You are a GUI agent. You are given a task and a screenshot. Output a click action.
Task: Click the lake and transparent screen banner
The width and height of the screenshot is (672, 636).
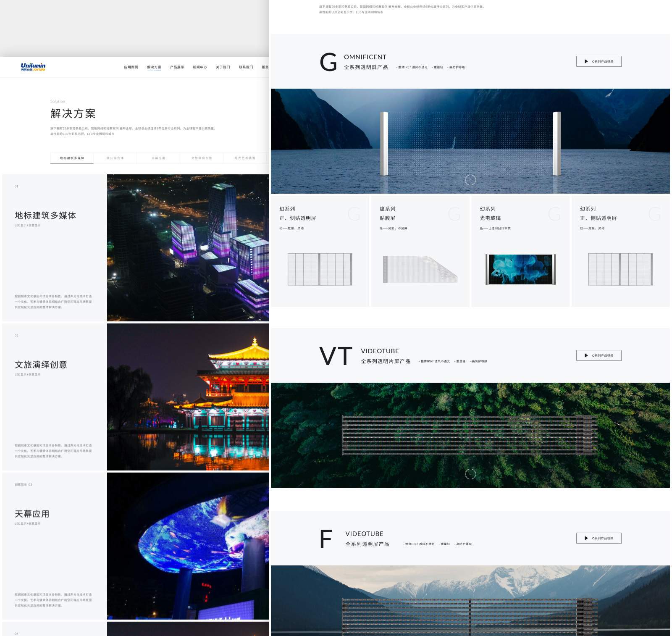470,141
